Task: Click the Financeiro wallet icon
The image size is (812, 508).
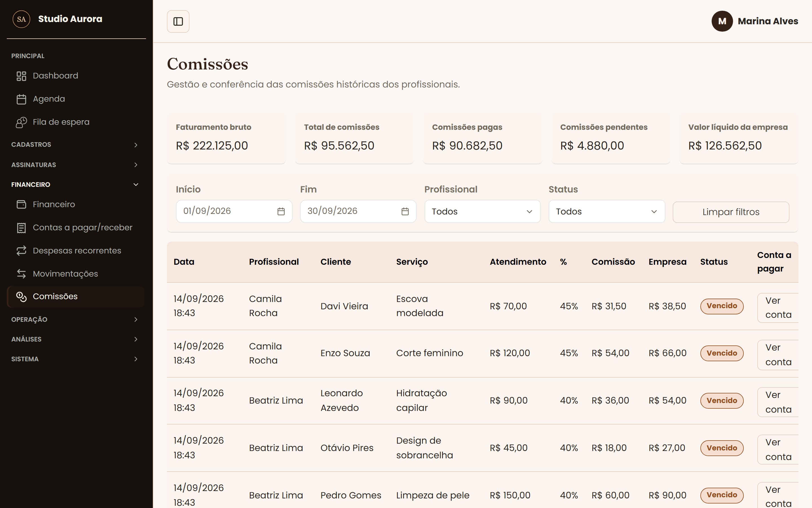Action: pyautogui.click(x=21, y=204)
